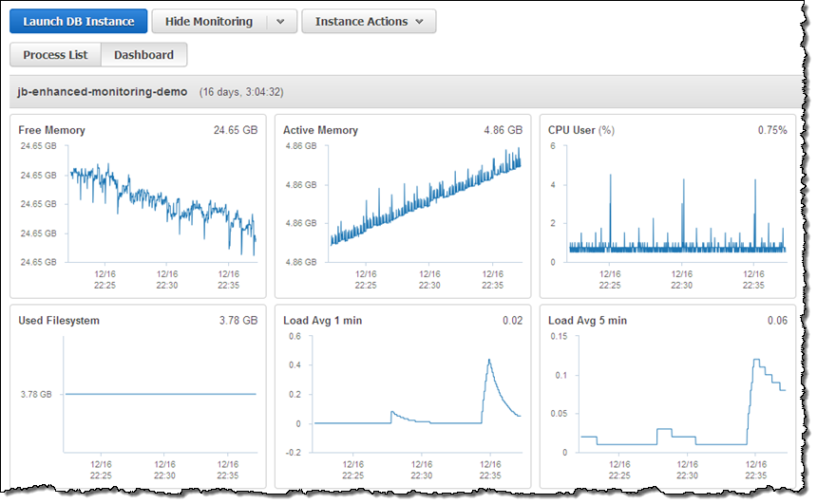
Task: Click the CPU User value 0.75%
Action: pos(772,130)
